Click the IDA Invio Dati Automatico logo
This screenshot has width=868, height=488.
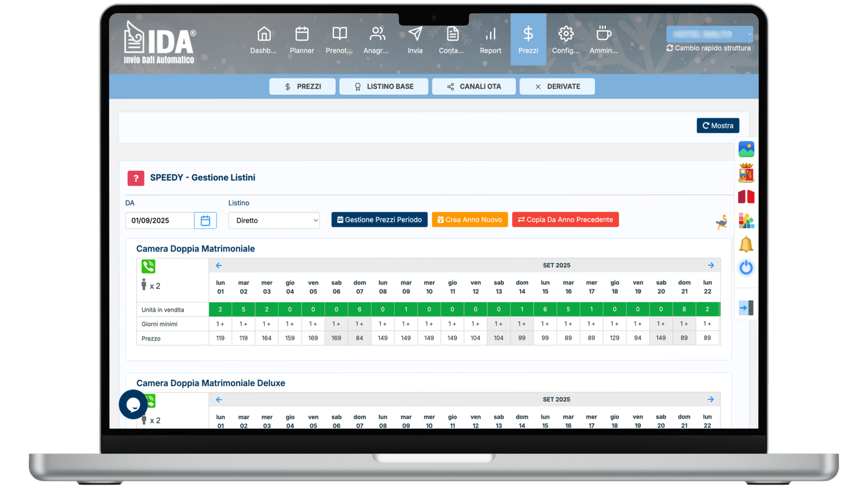[160, 42]
